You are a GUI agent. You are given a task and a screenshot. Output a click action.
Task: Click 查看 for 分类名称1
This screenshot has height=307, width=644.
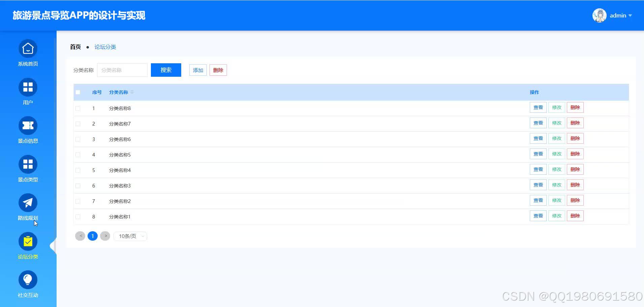[x=538, y=216]
